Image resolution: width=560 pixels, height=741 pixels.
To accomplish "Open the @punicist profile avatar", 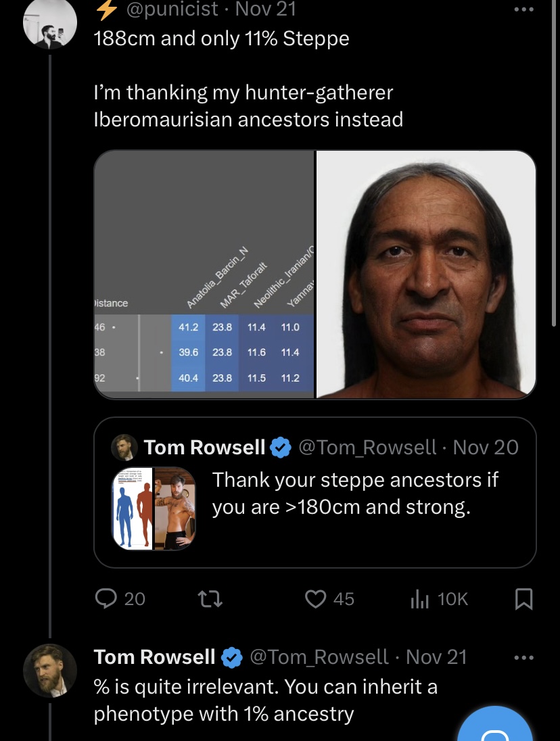I will pyautogui.click(x=50, y=23).
